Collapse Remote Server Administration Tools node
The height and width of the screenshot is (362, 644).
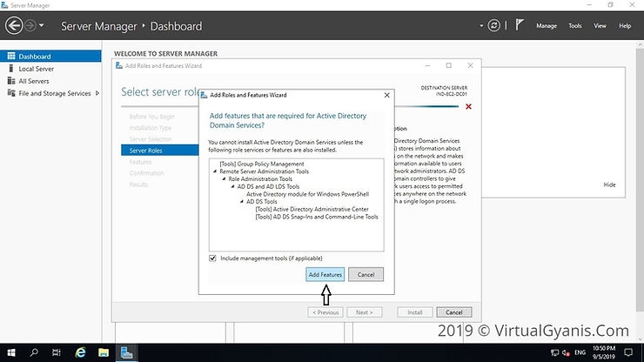point(215,171)
